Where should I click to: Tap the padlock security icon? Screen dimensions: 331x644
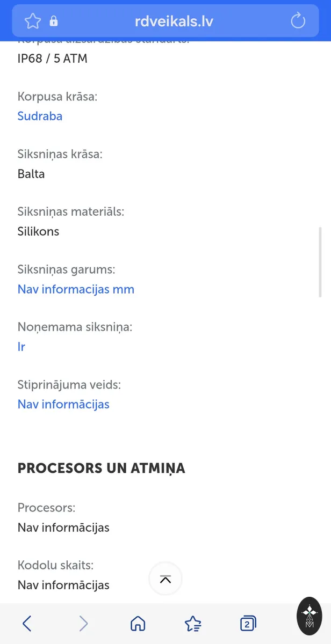coord(54,21)
